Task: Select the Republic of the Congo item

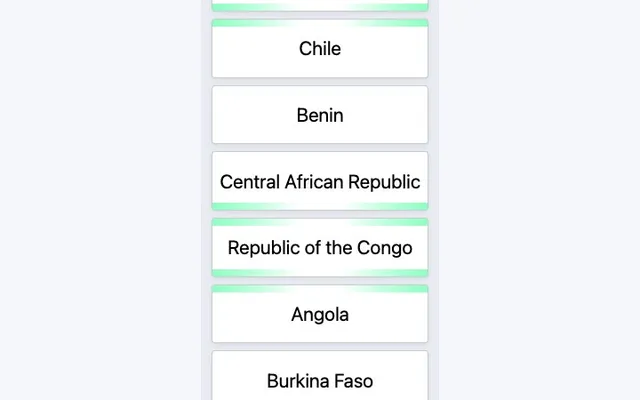Action: pyautogui.click(x=320, y=248)
